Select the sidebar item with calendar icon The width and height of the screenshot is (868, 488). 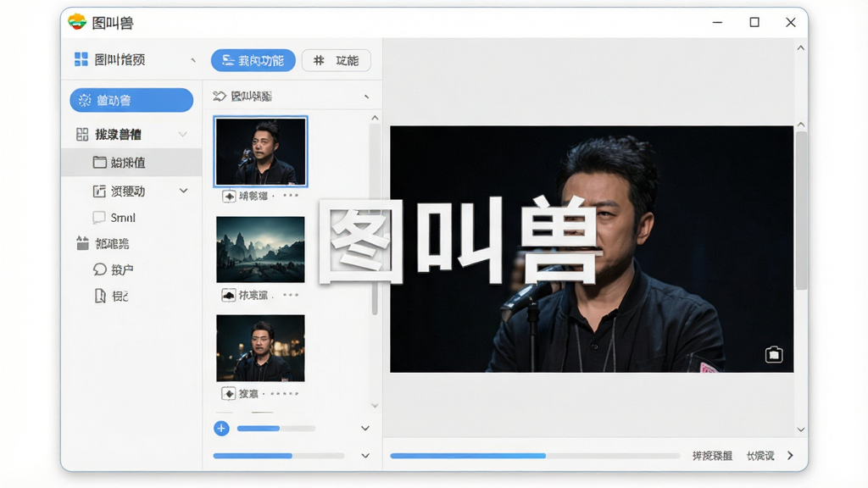tap(103, 243)
